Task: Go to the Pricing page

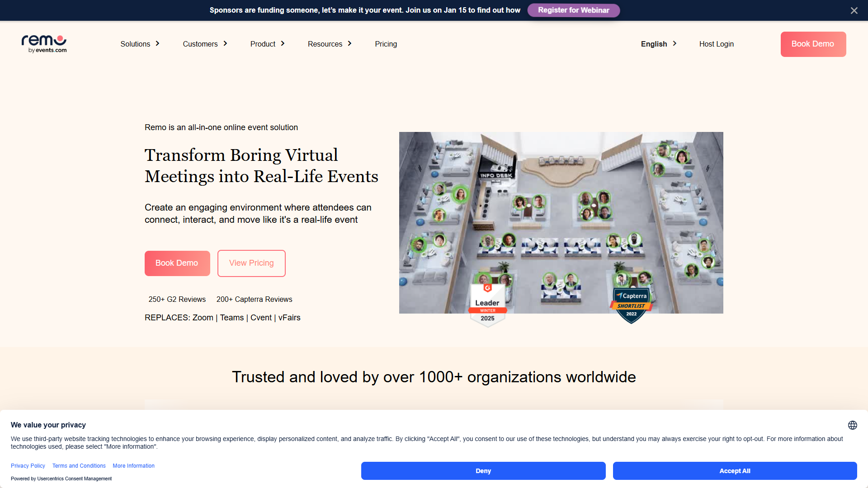Action: (x=386, y=44)
